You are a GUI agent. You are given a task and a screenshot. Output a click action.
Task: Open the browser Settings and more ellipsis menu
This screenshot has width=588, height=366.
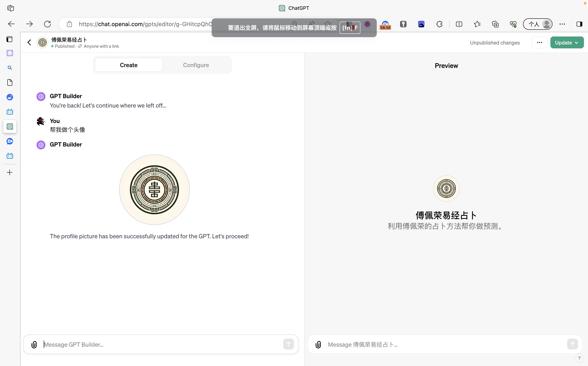562,24
